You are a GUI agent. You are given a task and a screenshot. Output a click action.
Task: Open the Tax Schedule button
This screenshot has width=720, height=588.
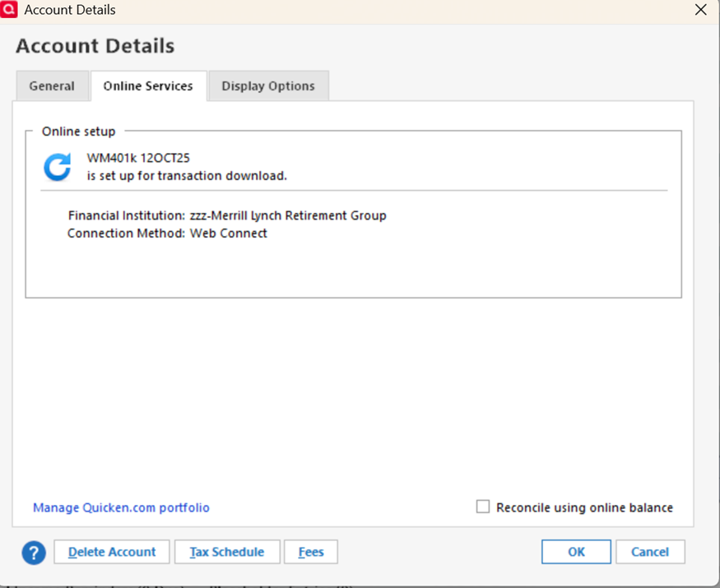point(227,552)
